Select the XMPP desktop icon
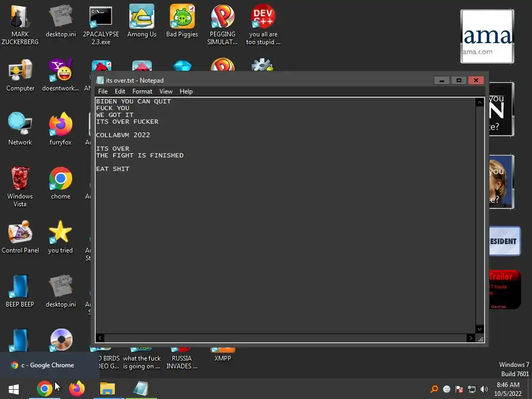Image resolution: width=532 pixels, height=399 pixels. click(222, 355)
